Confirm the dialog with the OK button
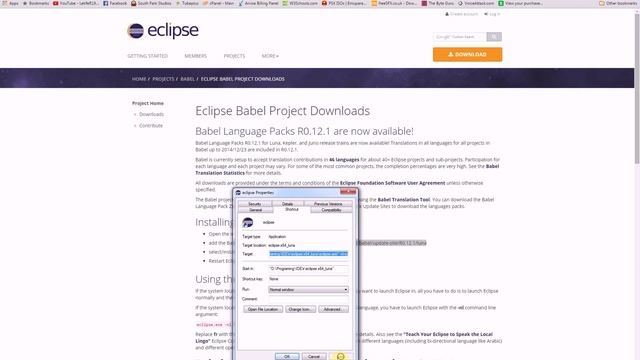The height and width of the screenshot is (360, 640). click(x=287, y=356)
